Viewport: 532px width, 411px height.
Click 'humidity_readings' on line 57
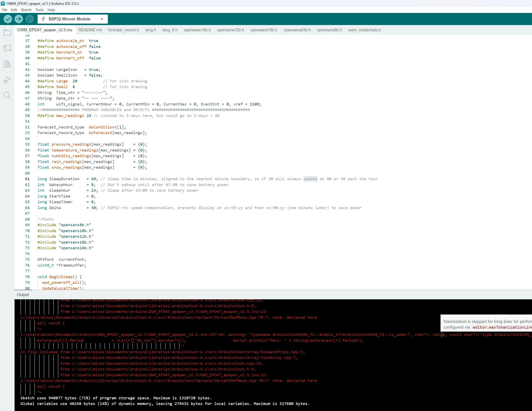click(x=71, y=156)
